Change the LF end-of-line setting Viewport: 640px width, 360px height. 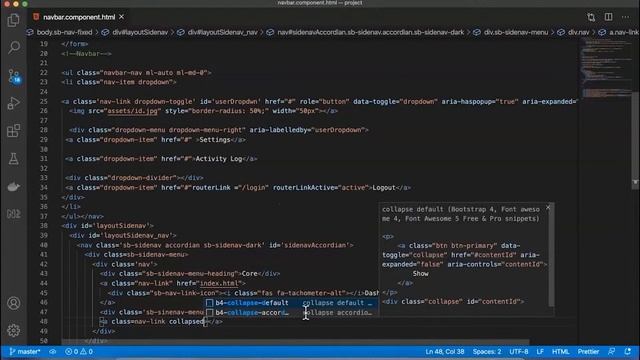pos(540,351)
